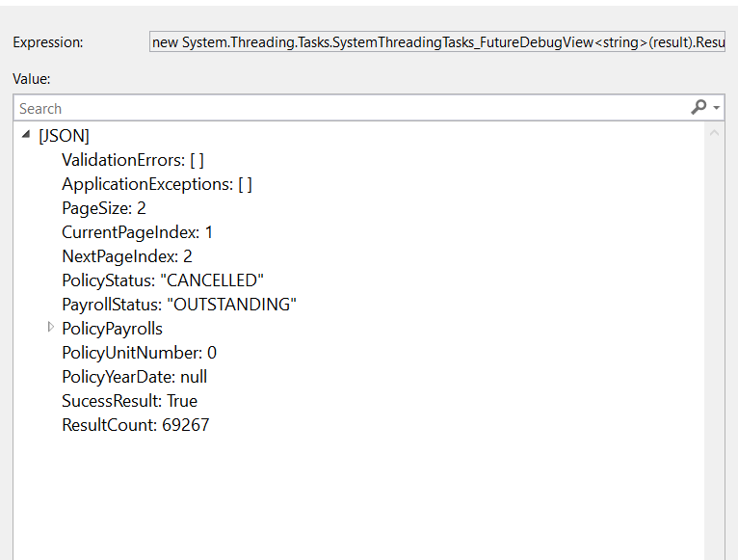Click the scrollbar up arrow
The width and height of the screenshot is (738, 560).
(x=714, y=133)
